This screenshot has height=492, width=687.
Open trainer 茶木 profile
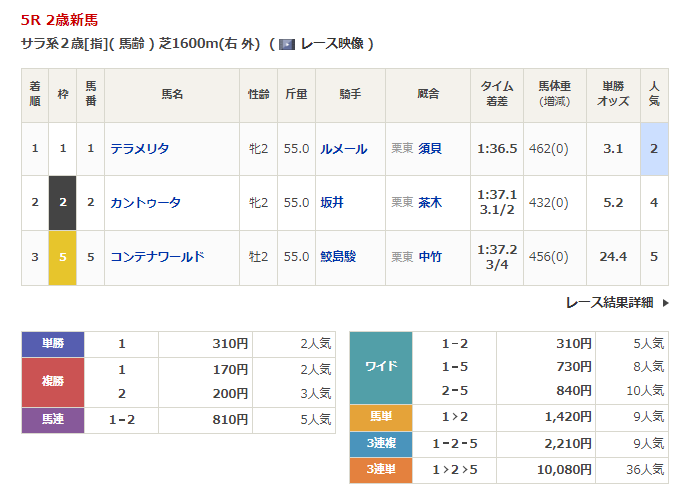tap(430, 203)
